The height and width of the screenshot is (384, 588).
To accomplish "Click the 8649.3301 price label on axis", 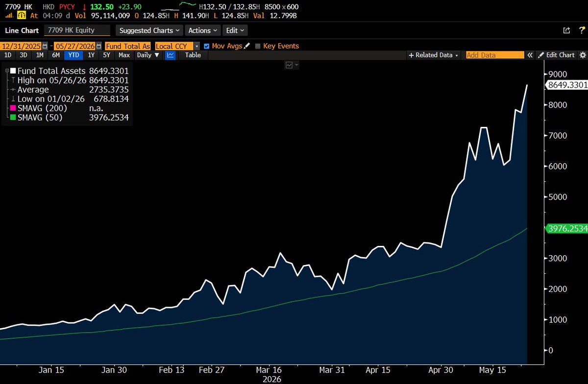I will [x=567, y=85].
